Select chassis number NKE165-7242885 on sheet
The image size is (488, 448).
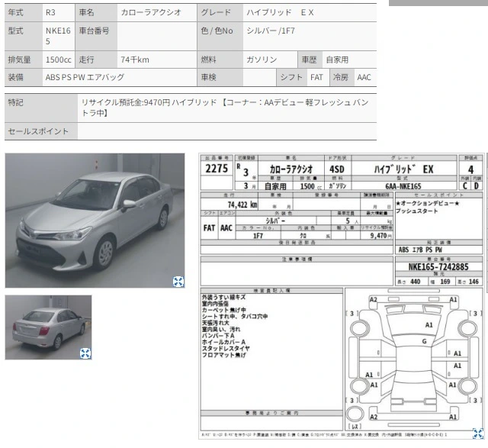pos(438,266)
